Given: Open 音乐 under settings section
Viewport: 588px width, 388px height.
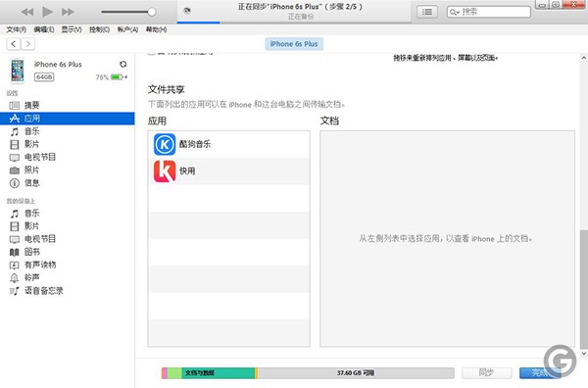Looking at the screenshot, I should pos(67,131).
